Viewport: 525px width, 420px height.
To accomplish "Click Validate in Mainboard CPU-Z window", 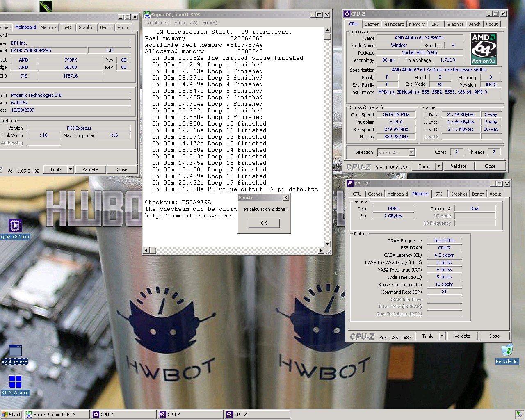I will 90,169.
